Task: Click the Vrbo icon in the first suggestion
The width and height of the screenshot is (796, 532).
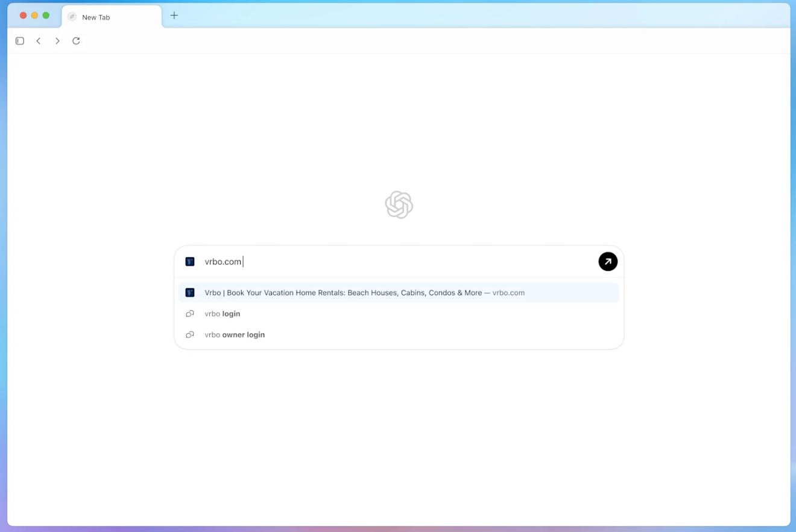Action: click(190, 293)
